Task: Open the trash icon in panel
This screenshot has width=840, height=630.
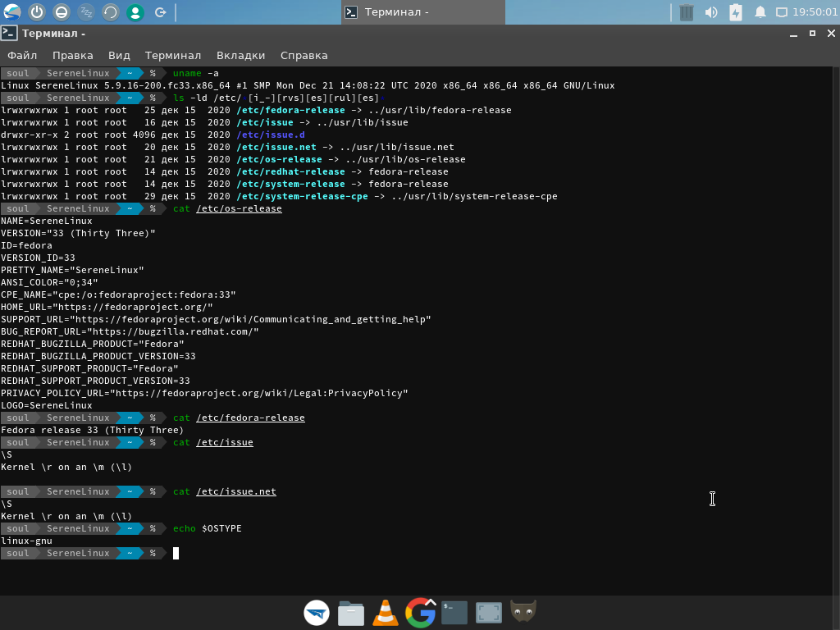Action: coord(687,11)
